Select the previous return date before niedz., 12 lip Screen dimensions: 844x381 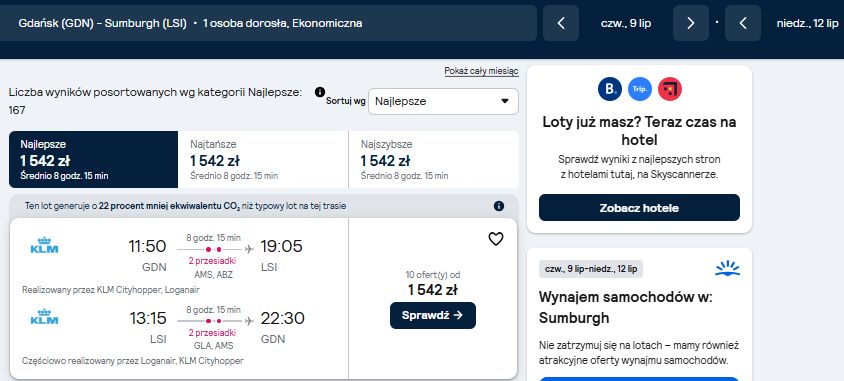click(743, 23)
